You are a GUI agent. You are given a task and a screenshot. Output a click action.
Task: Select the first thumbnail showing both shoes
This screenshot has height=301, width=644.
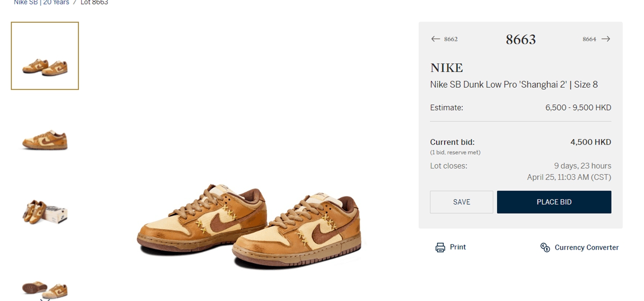(x=45, y=56)
